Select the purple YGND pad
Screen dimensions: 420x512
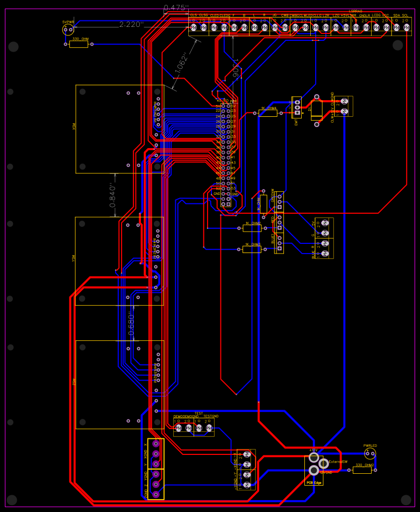156,474
